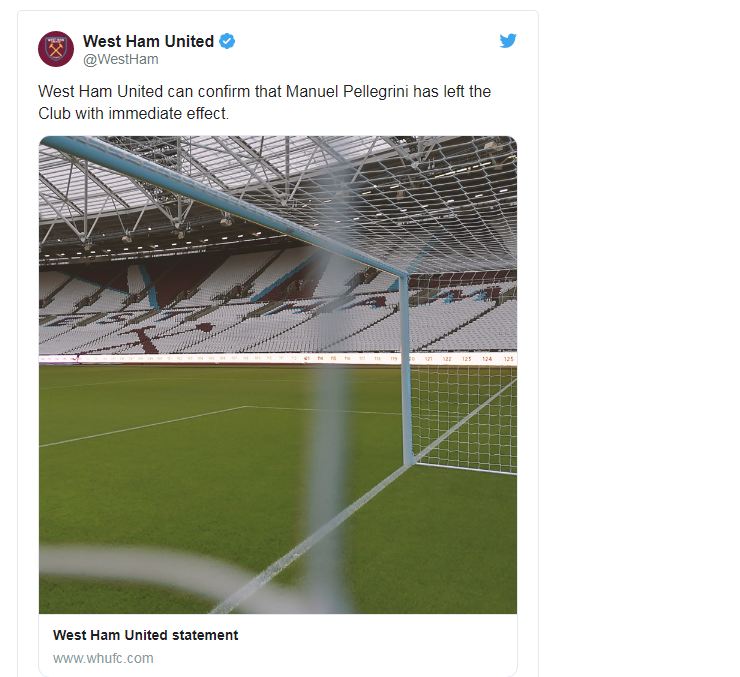The image size is (740, 677).
Task: Click the green pitch grass in the photo
Action: (150, 480)
